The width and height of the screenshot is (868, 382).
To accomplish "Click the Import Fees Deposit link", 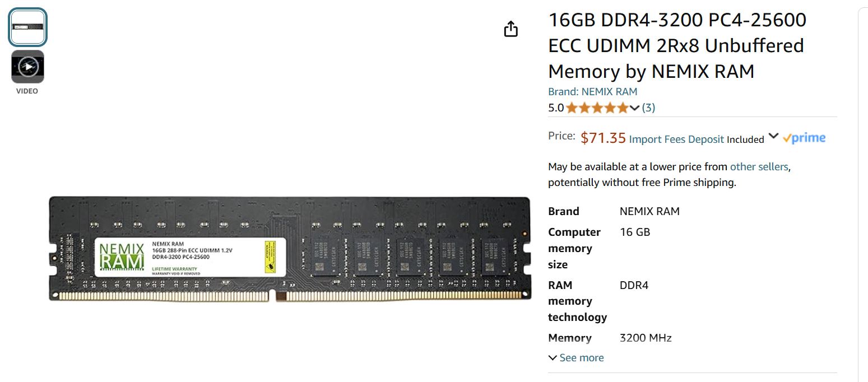I will point(676,139).
